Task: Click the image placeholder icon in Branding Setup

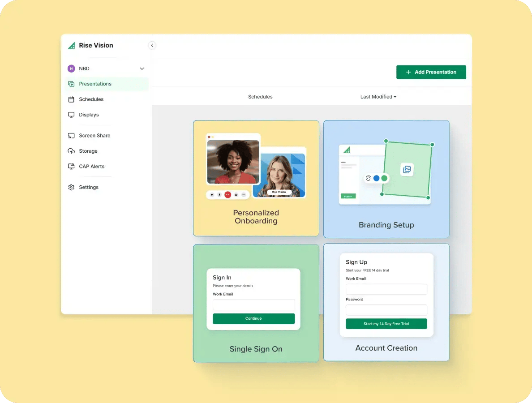Action: [407, 169]
